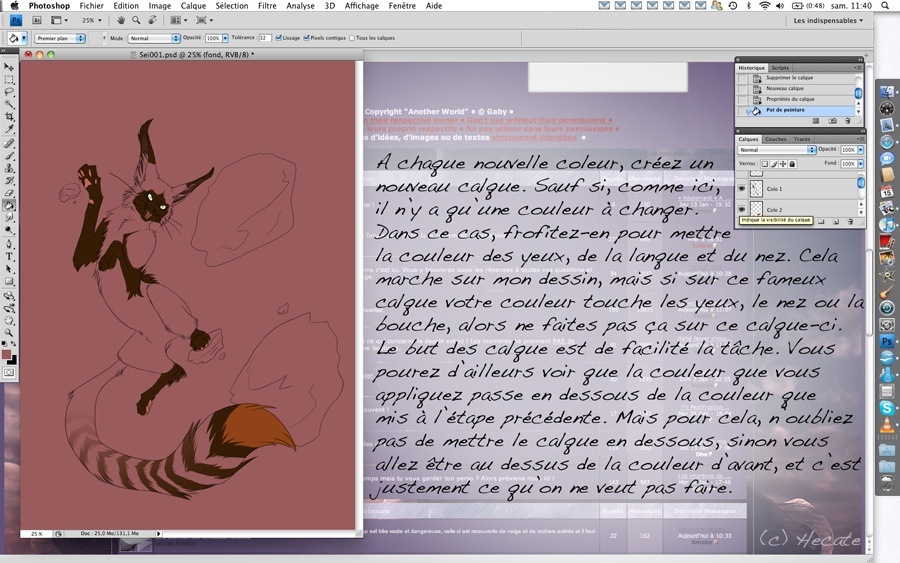Switch to the Tracés tab
This screenshot has height=563, width=900.
pos(802,139)
